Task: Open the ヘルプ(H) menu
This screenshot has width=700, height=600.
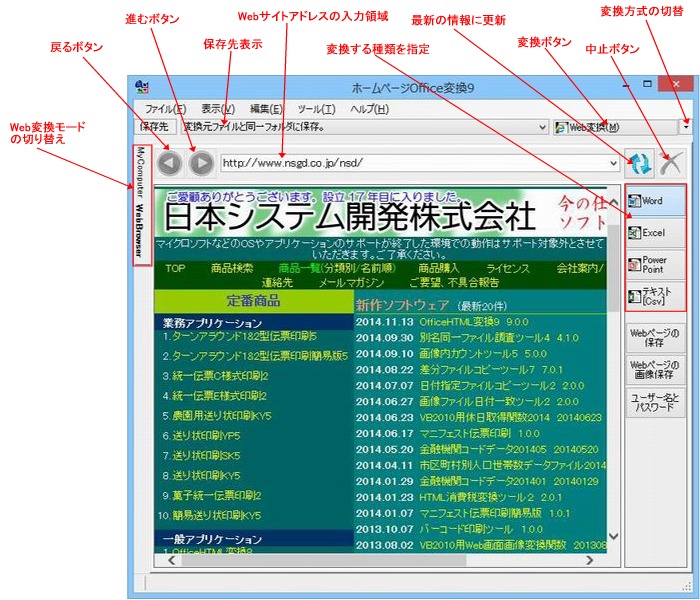Action: click(x=370, y=109)
